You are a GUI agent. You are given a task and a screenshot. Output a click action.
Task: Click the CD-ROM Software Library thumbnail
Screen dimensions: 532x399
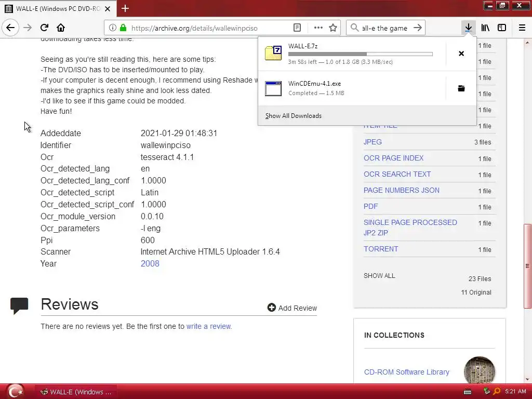coord(479,370)
